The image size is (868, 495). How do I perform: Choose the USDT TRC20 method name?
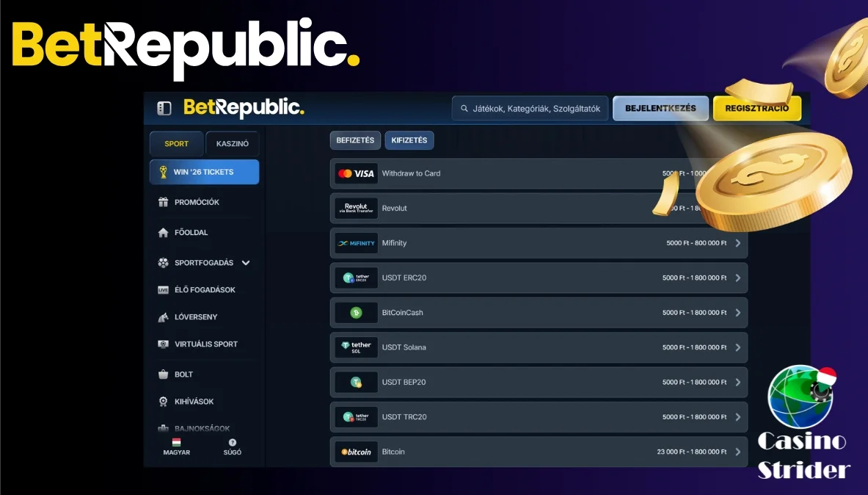tap(404, 417)
